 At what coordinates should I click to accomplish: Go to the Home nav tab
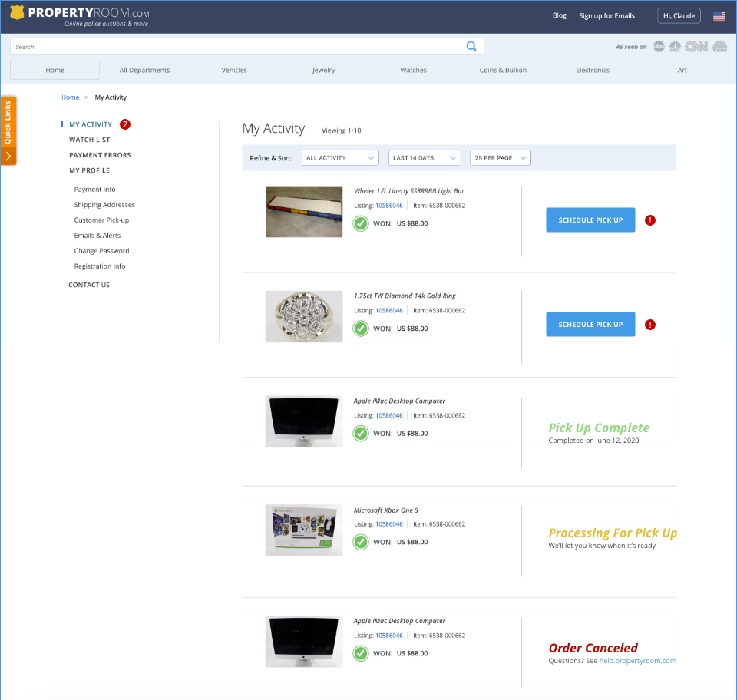click(x=55, y=70)
